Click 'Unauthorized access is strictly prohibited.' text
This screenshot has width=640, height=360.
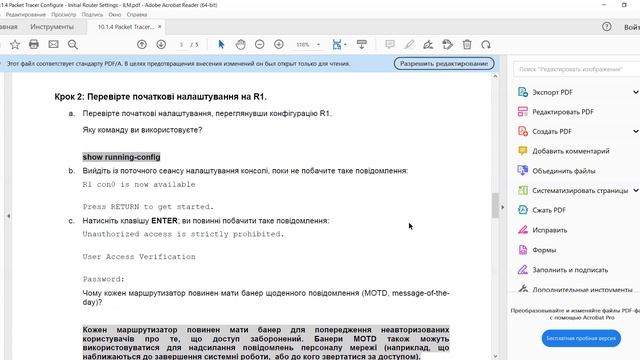[x=183, y=234]
